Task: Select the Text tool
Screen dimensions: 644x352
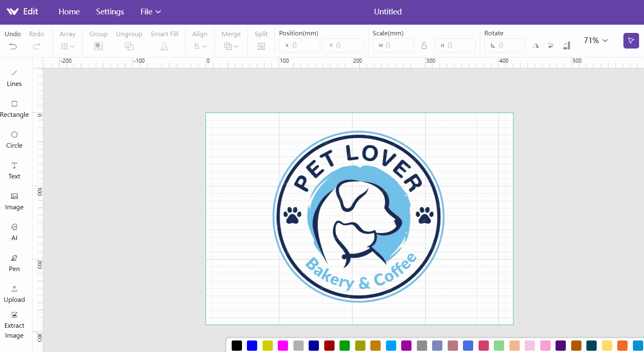Action: [14, 171]
